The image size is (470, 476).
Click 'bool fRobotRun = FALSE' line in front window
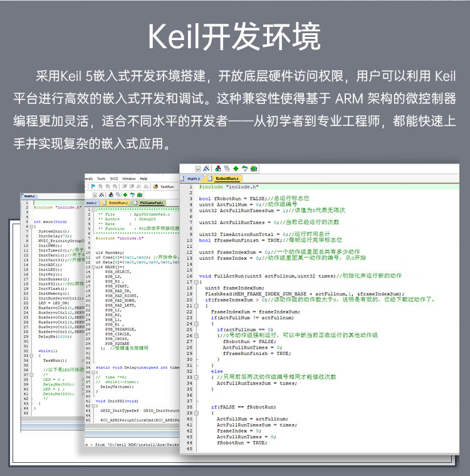pyautogui.click(x=254, y=199)
